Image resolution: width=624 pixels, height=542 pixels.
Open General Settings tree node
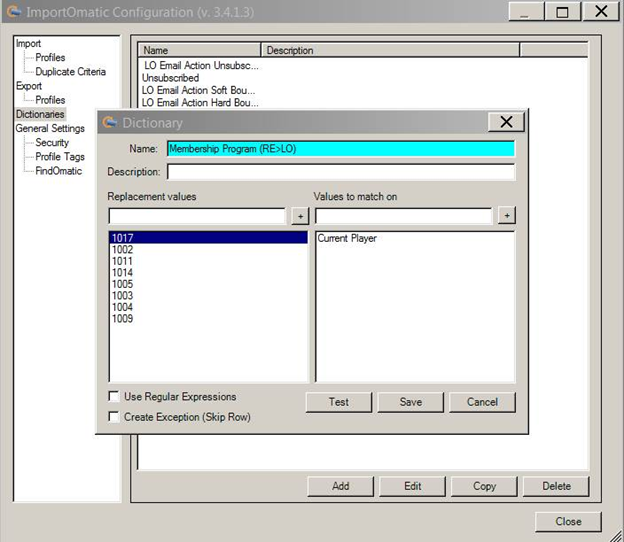point(50,129)
